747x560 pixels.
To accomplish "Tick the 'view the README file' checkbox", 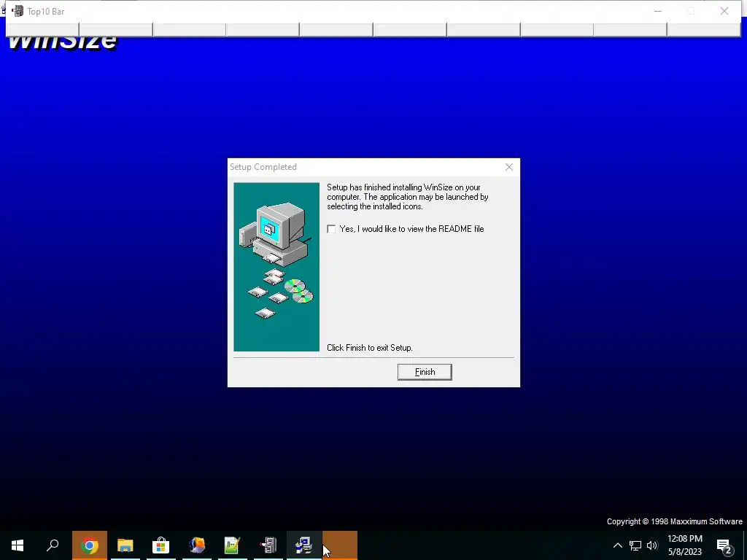I will point(331,229).
